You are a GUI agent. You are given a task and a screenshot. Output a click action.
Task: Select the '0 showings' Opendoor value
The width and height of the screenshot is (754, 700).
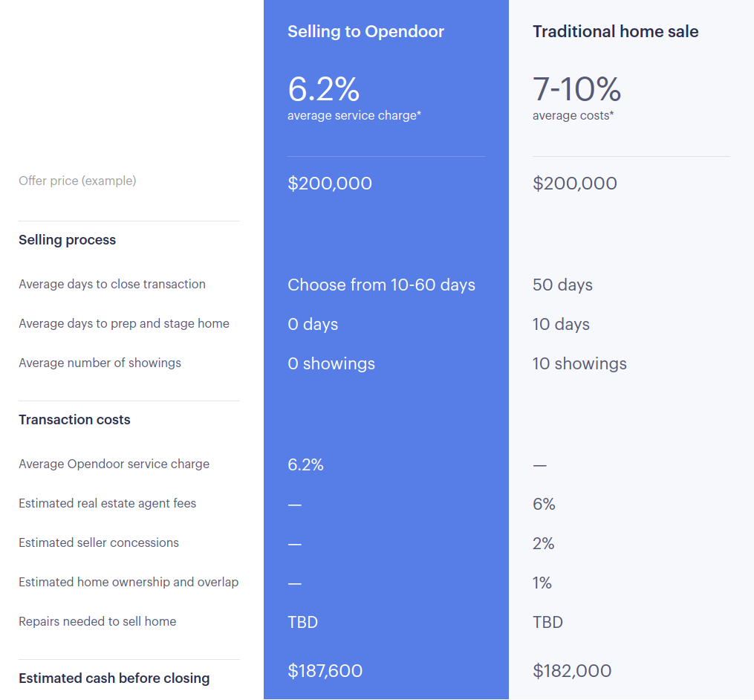(x=331, y=363)
